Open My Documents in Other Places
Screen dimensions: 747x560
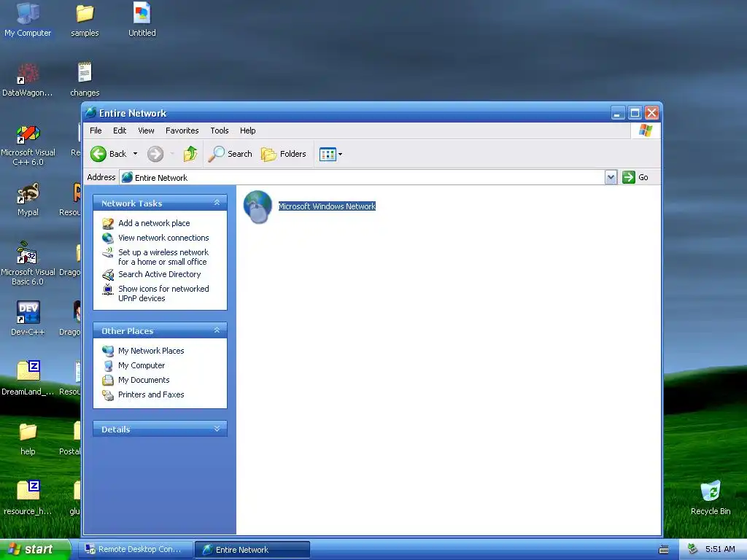[144, 380]
